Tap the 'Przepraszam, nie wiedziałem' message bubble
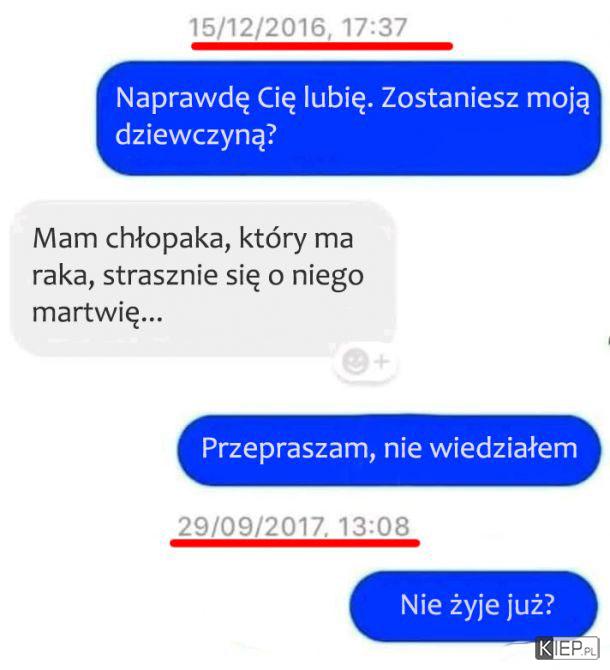 (389, 450)
